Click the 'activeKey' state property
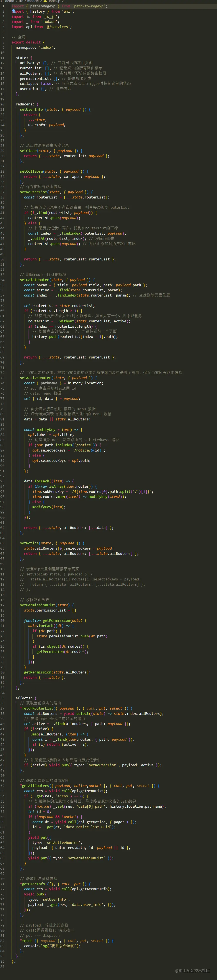This screenshot has width=217, height=980. coord(30,63)
